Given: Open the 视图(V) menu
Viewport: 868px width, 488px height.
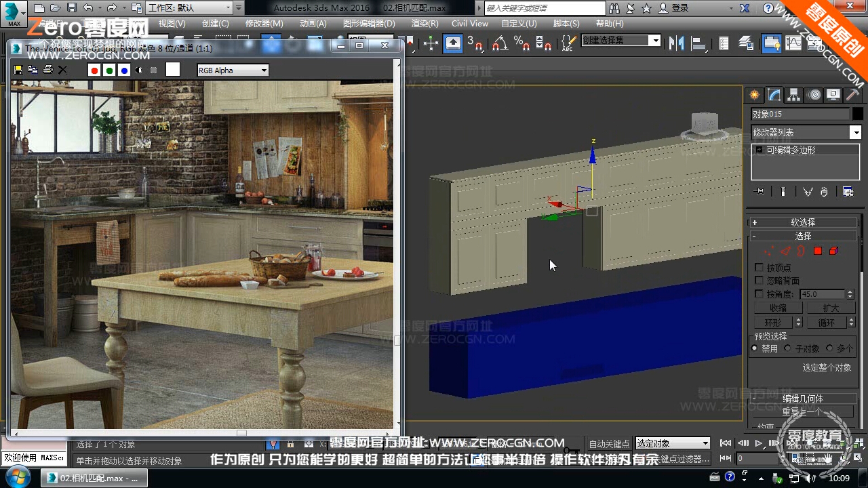Looking at the screenshot, I should point(172,23).
